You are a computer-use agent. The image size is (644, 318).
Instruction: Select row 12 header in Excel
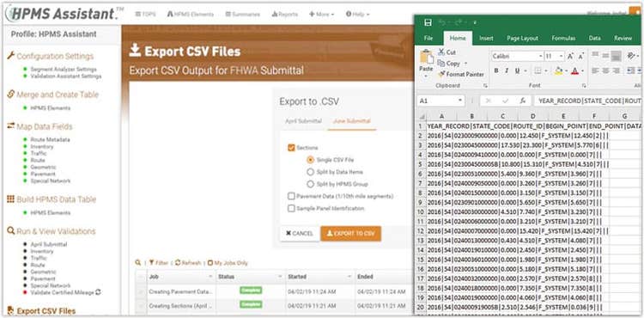point(421,231)
